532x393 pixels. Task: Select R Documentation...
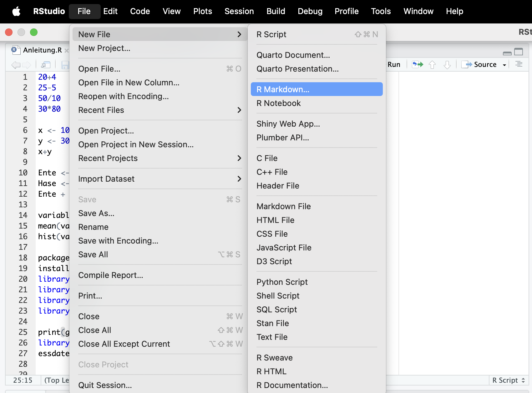coord(317,385)
